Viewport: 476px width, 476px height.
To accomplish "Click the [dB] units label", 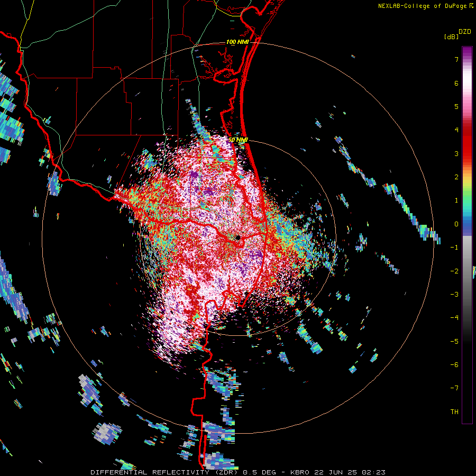I will (x=451, y=36).
